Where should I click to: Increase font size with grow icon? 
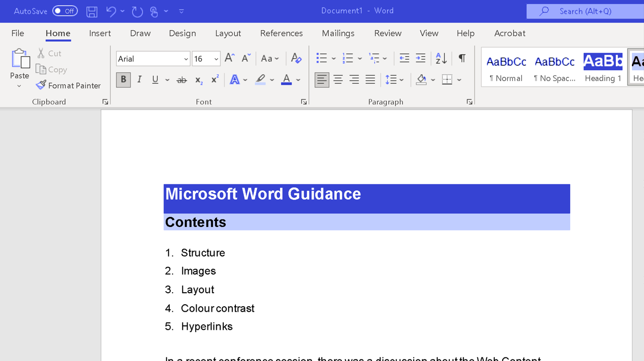pos(229,58)
